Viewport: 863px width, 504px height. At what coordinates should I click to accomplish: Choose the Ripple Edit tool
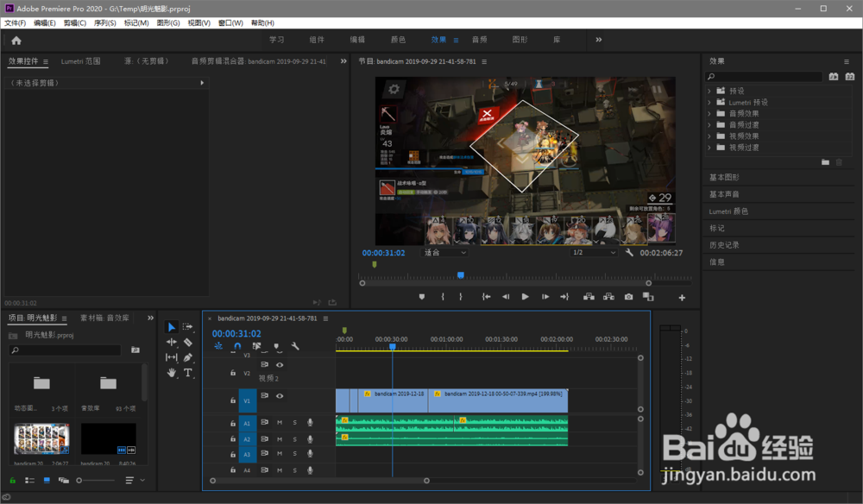171,343
